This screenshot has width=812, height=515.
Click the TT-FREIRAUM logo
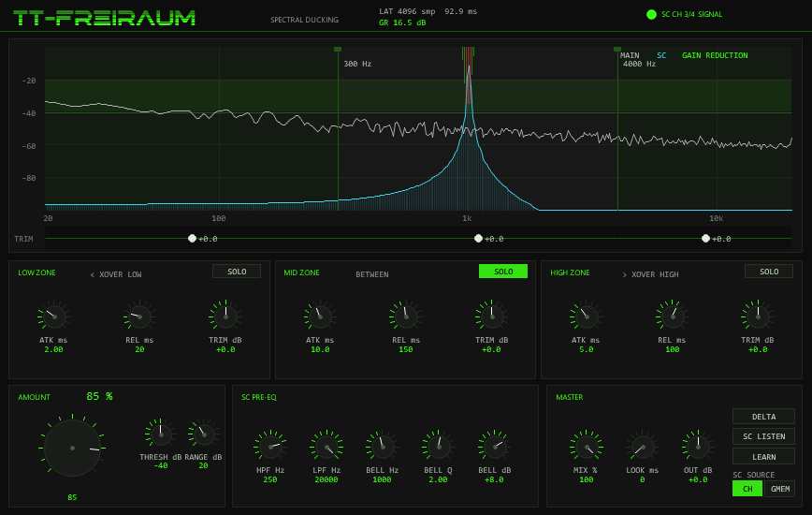[x=104, y=18]
